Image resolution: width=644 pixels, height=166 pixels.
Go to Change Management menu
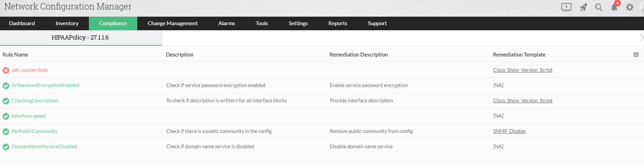point(172,23)
